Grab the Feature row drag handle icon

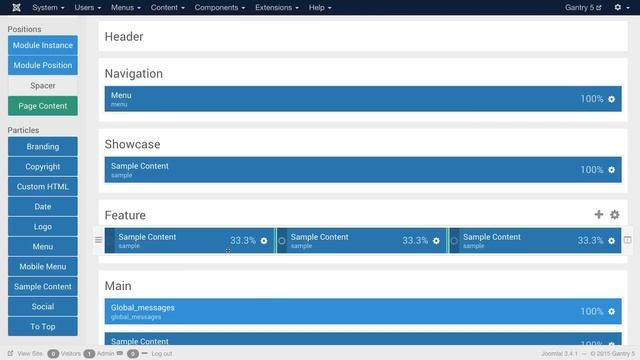click(x=98, y=240)
